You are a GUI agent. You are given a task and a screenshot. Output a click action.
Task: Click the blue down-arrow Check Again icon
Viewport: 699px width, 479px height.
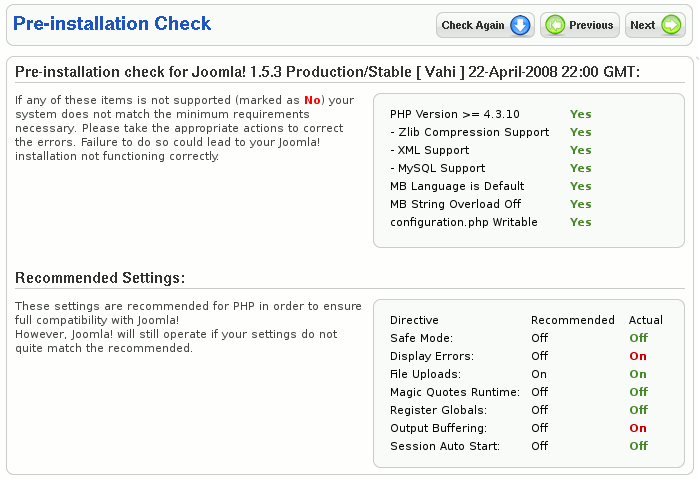[x=520, y=25]
